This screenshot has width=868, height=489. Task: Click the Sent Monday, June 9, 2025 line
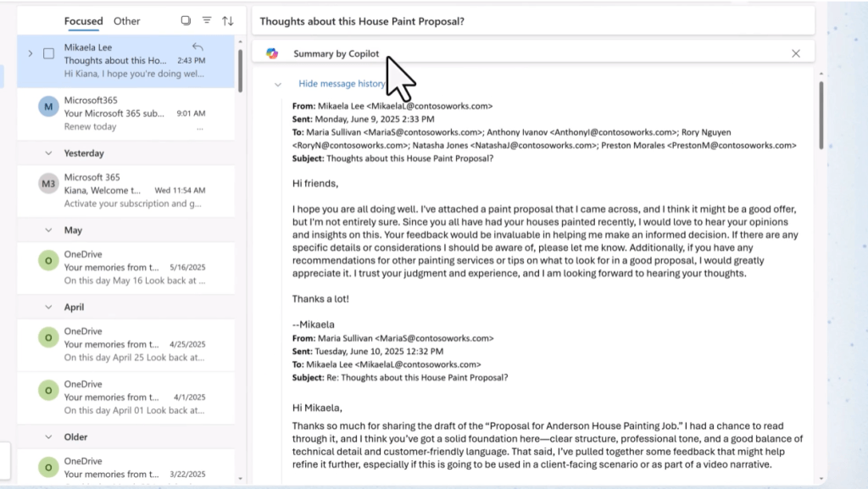[363, 119]
